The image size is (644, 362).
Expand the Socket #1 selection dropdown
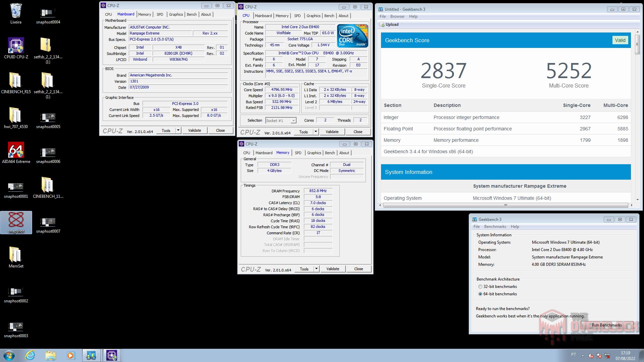[293, 120]
